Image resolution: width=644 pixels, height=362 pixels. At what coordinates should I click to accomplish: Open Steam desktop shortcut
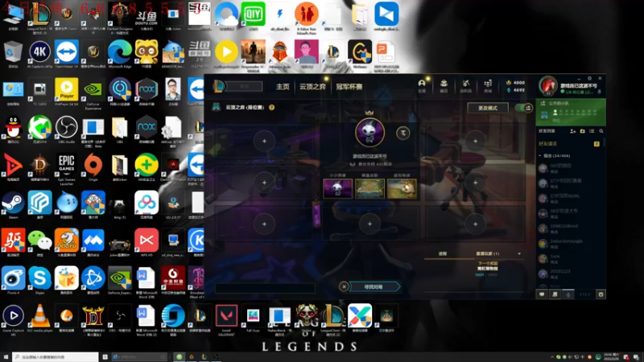click(13, 205)
